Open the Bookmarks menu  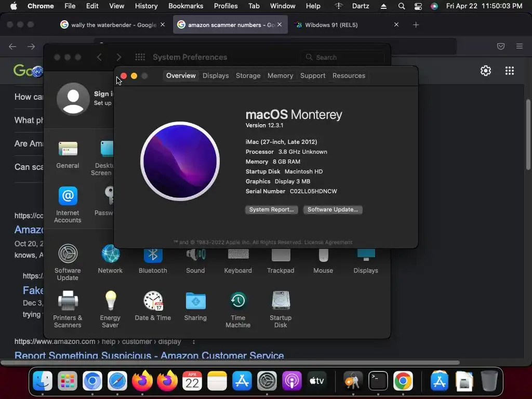(x=185, y=6)
